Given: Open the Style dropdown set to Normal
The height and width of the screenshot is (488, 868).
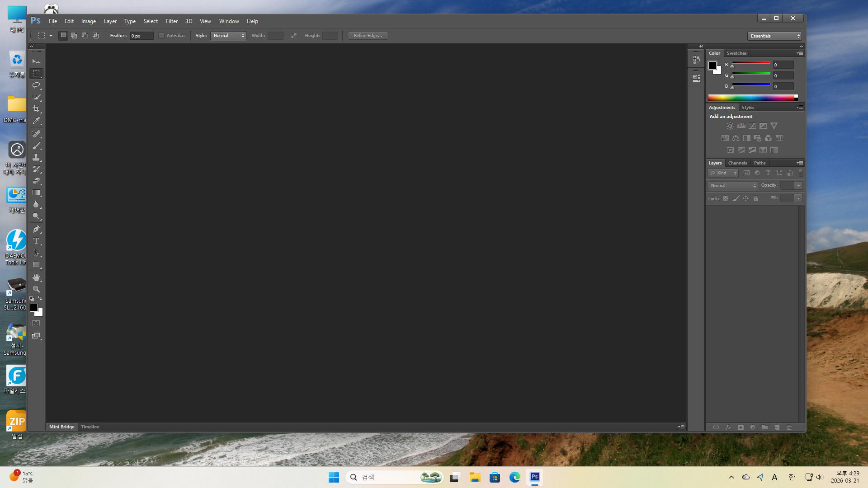Looking at the screenshot, I should (228, 36).
